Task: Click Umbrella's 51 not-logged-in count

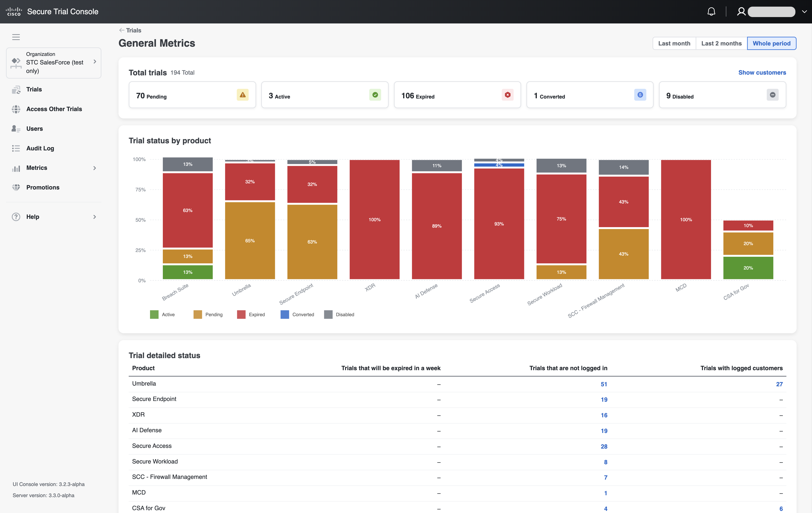Action: 604,384
